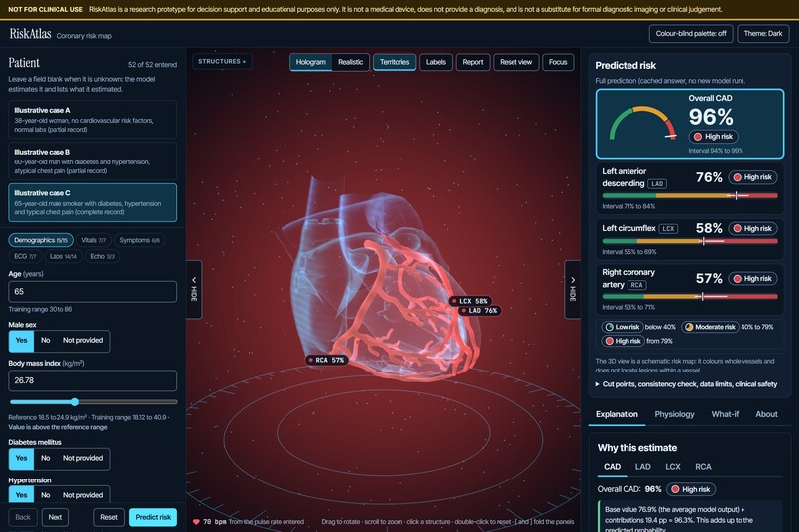The width and height of the screenshot is (799, 532).
Task: Click the Left circumflex risk bar
Action: pos(689,241)
